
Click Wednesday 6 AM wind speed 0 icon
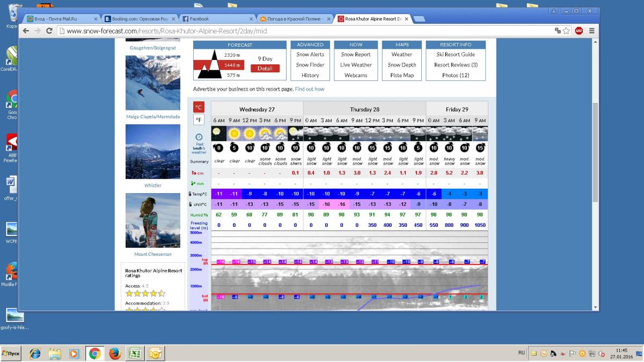tap(218, 147)
